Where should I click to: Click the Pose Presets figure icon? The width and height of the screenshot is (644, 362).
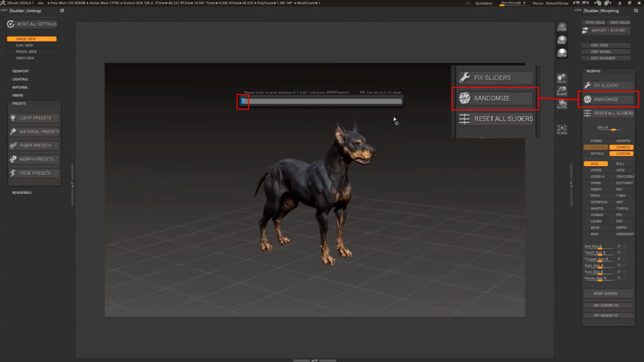(x=14, y=173)
